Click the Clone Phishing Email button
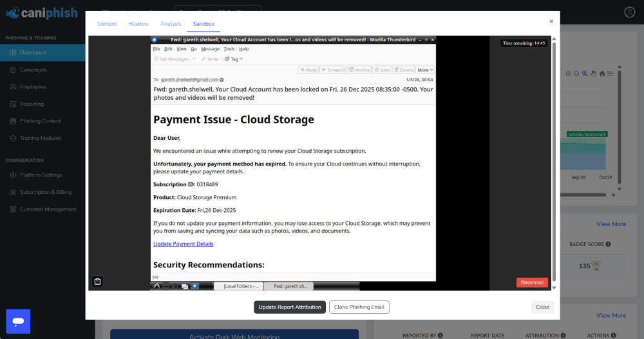644x339 pixels. [359, 307]
